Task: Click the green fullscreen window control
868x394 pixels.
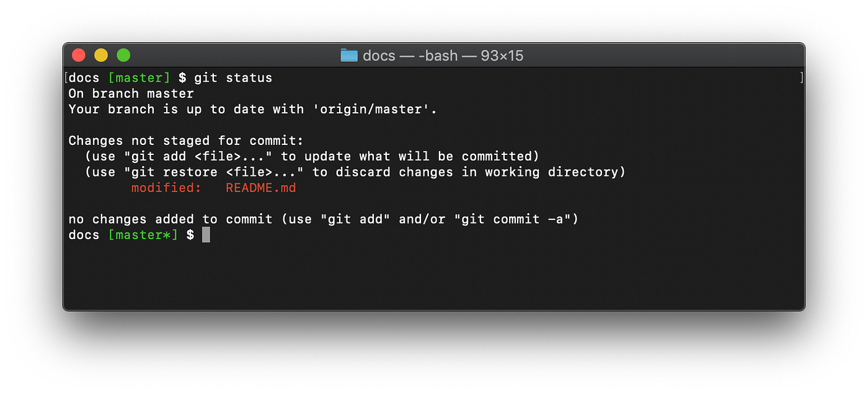Action: coord(123,55)
